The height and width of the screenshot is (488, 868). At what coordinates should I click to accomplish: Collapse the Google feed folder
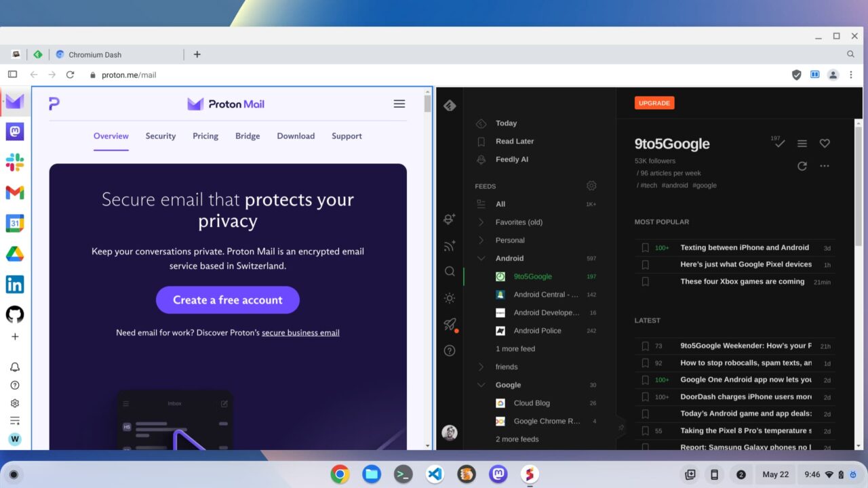(x=481, y=385)
